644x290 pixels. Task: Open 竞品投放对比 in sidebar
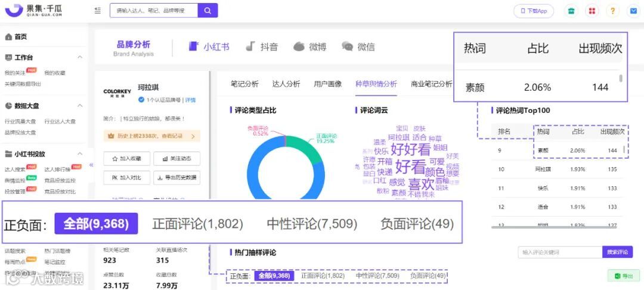click(x=60, y=192)
